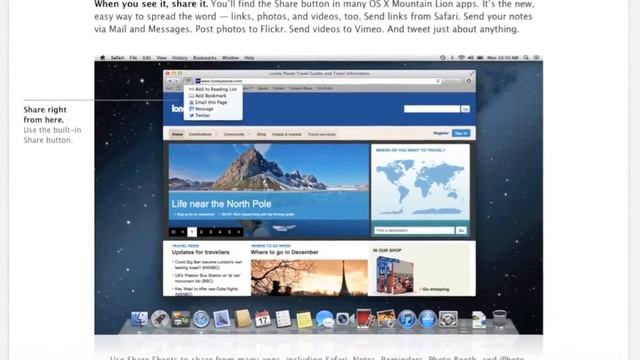
Task: Choose Twitter in share menu
Action: [x=213, y=116]
